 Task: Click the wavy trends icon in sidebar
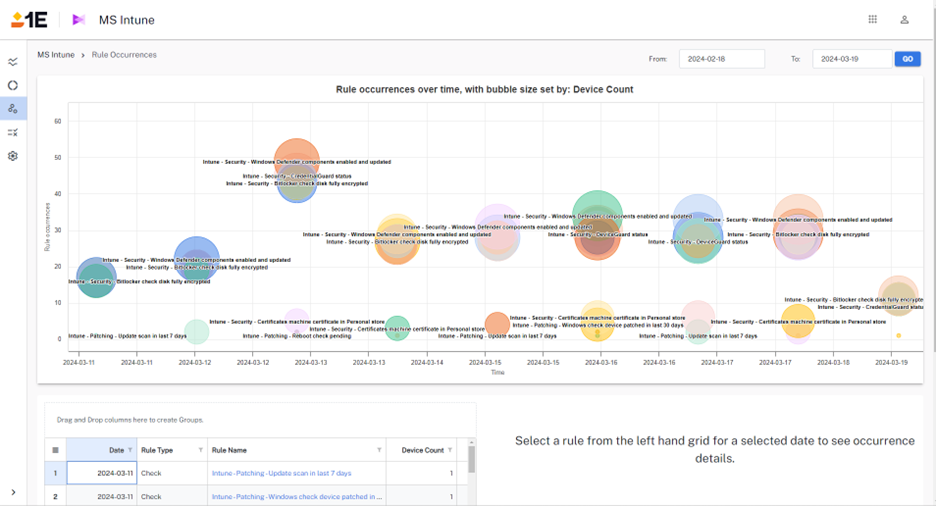point(13,62)
